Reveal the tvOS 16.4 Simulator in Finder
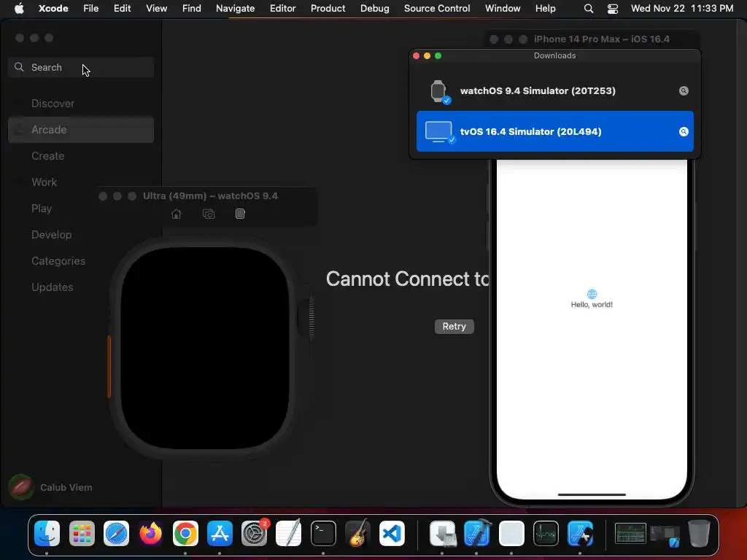747x560 pixels. point(684,131)
